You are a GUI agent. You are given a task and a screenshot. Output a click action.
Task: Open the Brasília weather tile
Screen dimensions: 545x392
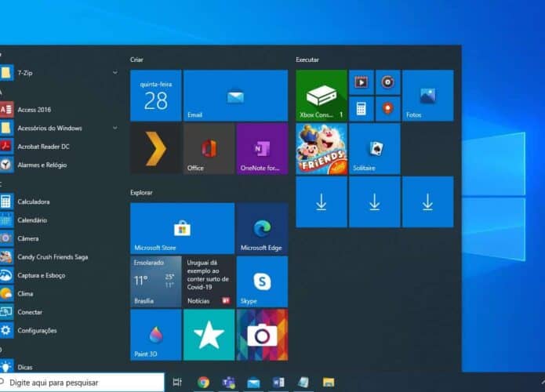pos(156,281)
